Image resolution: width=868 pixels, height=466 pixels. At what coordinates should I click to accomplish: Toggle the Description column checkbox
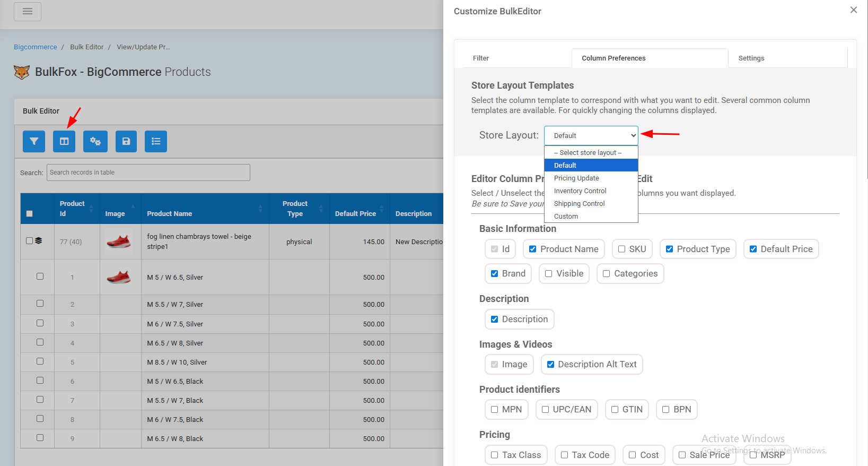point(495,320)
